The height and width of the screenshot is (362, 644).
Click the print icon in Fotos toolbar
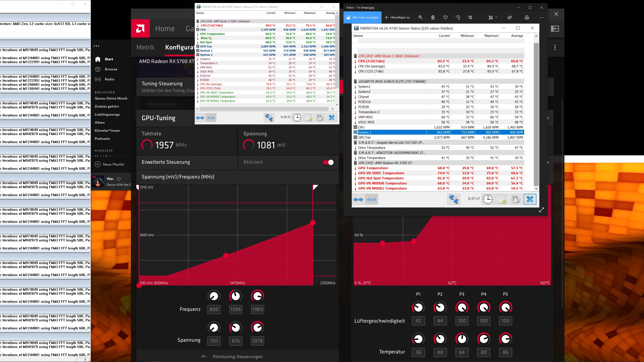pyautogui.click(x=527, y=17)
